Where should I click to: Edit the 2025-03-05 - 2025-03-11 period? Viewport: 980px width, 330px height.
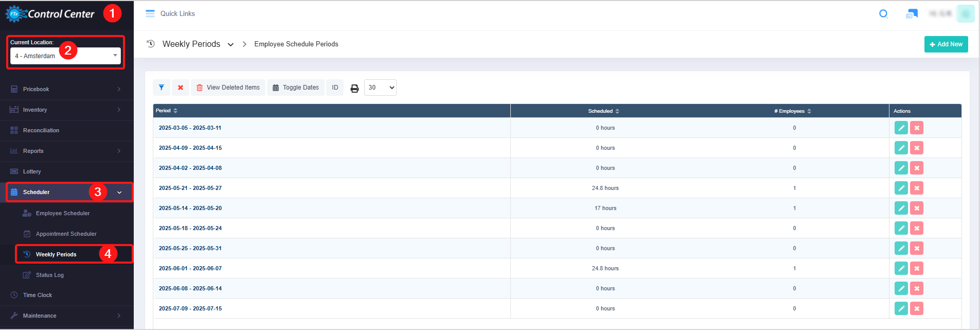pyautogui.click(x=901, y=128)
